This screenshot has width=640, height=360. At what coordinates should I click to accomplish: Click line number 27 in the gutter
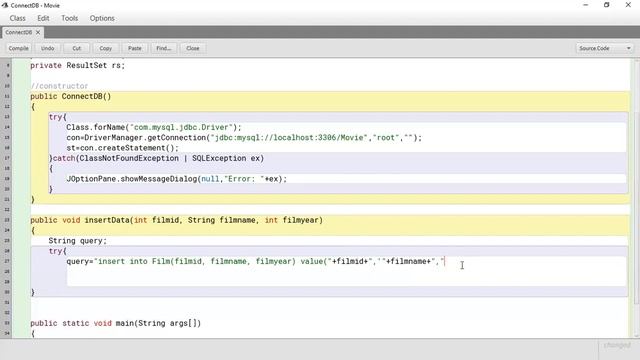coord(7,261)
